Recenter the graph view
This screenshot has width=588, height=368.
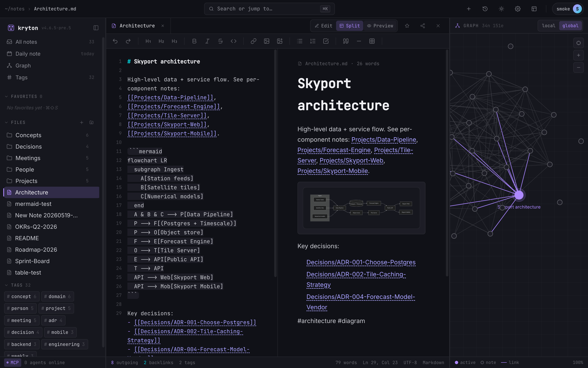pos(579,43)
